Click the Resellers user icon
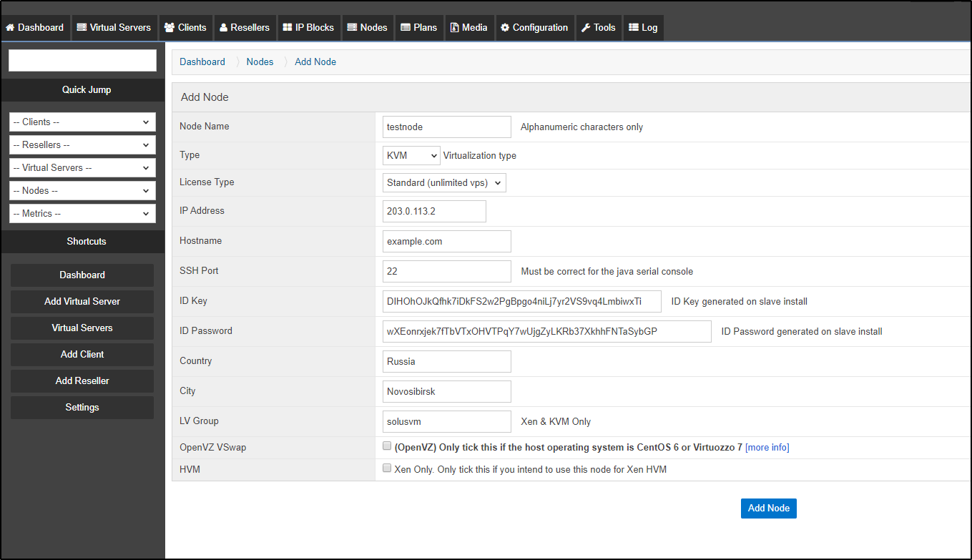 click(x=224, y=28)
